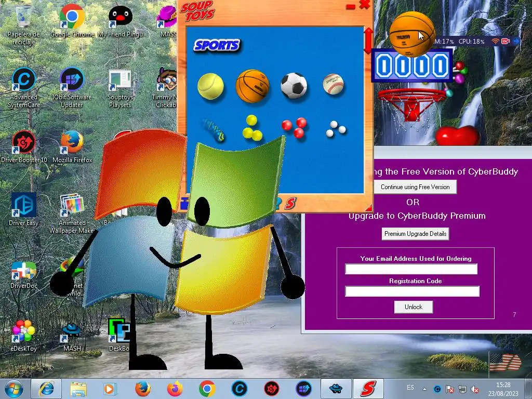Click the Unlock button in CyberBuddy
This screenshot has width=532, height=399.
pos(413,307)
